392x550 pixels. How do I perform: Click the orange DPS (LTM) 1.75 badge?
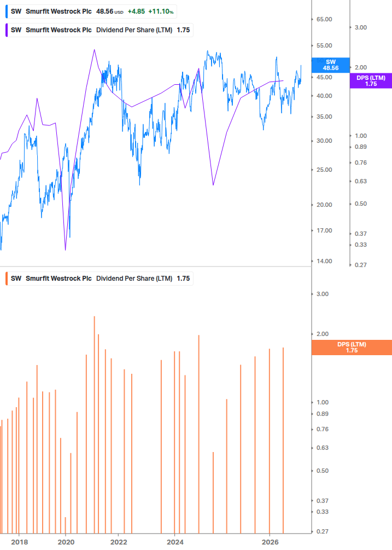click(352, 348)
